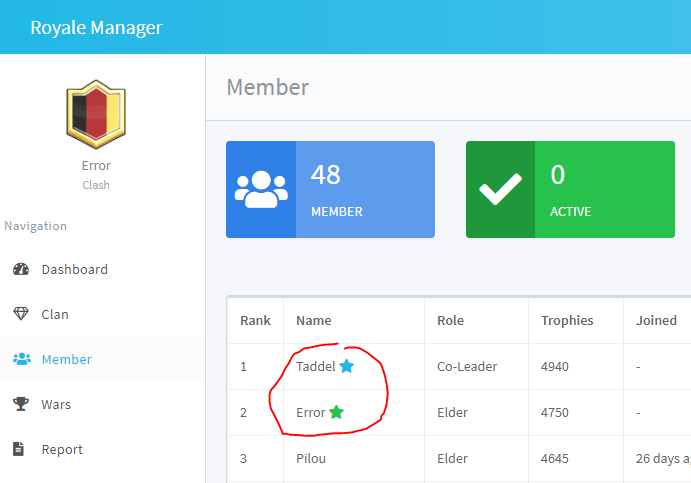Sort table by Trophies column header
691x483 pixels.
(567, 321)
